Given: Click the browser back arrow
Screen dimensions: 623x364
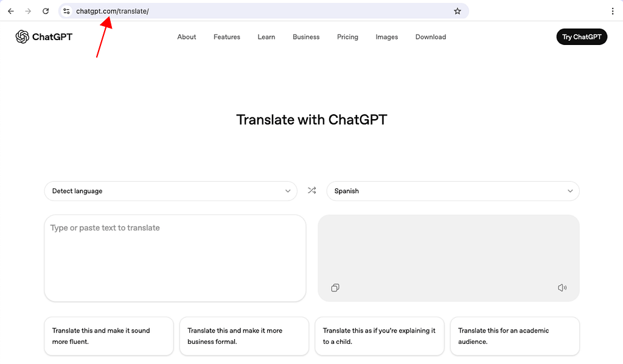Looking at the screenshot, I should (11, 11).
